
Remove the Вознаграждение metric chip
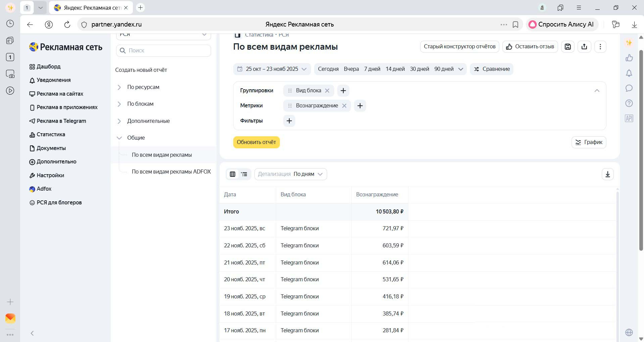point(344,106)
